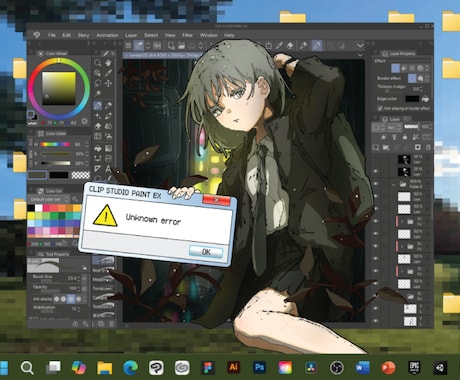Screen dimensions: 460x380
Task: Click the new raster layer icon
Action: click(376, 147)
